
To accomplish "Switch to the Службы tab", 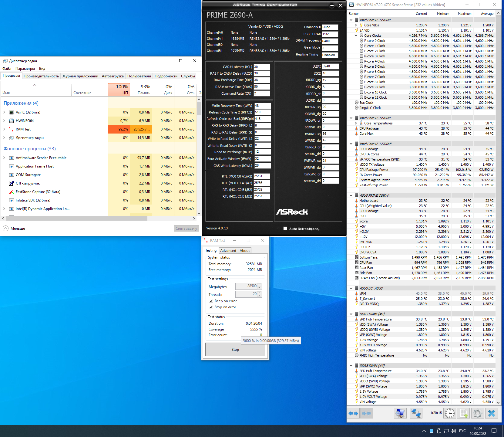I will point(188,76).
